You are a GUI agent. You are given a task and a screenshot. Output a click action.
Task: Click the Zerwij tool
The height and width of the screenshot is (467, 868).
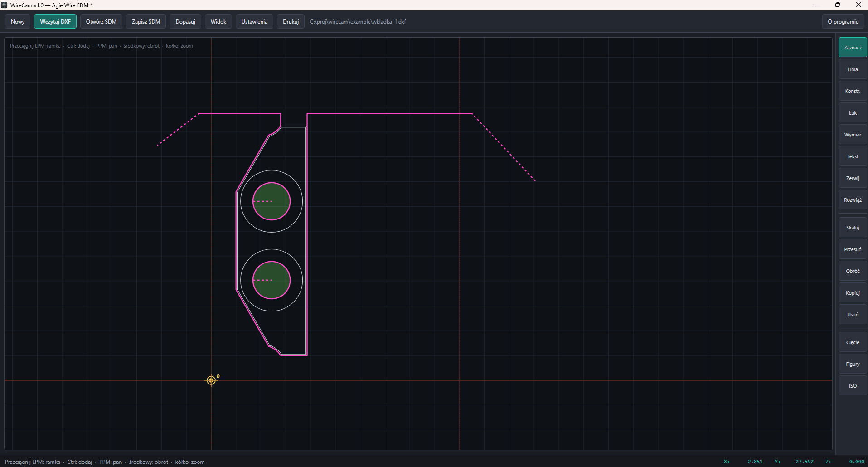[x=853, y=178]
